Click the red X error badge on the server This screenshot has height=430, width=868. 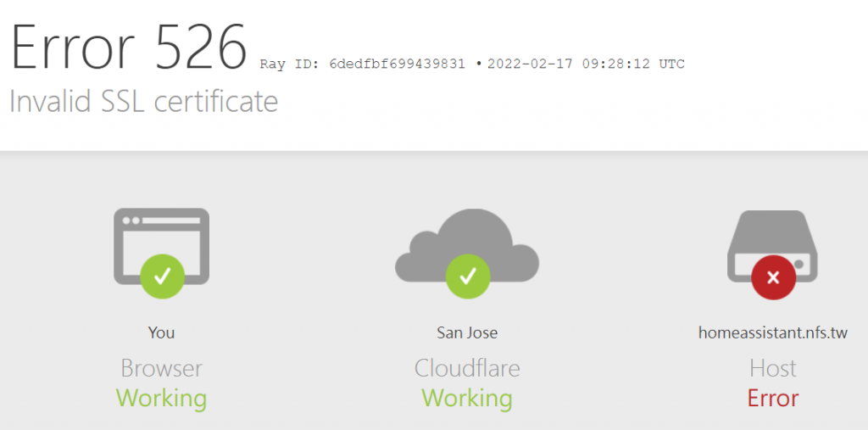coord(773,277)
